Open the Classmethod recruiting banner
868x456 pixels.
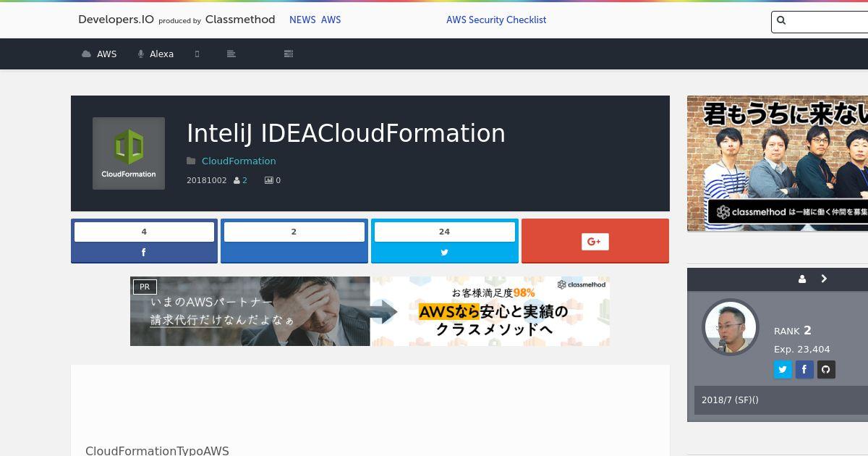(778, 164)
